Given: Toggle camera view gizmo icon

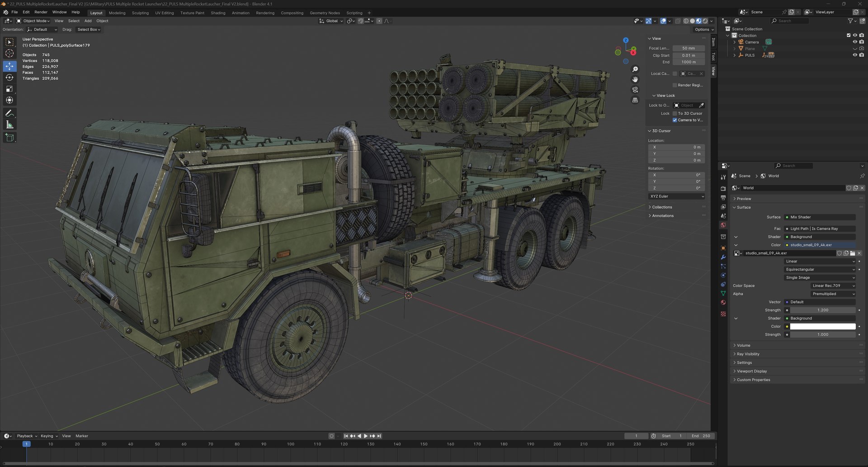Looking at the screenshot, I should pyautogui.click(x=635, y=90).
